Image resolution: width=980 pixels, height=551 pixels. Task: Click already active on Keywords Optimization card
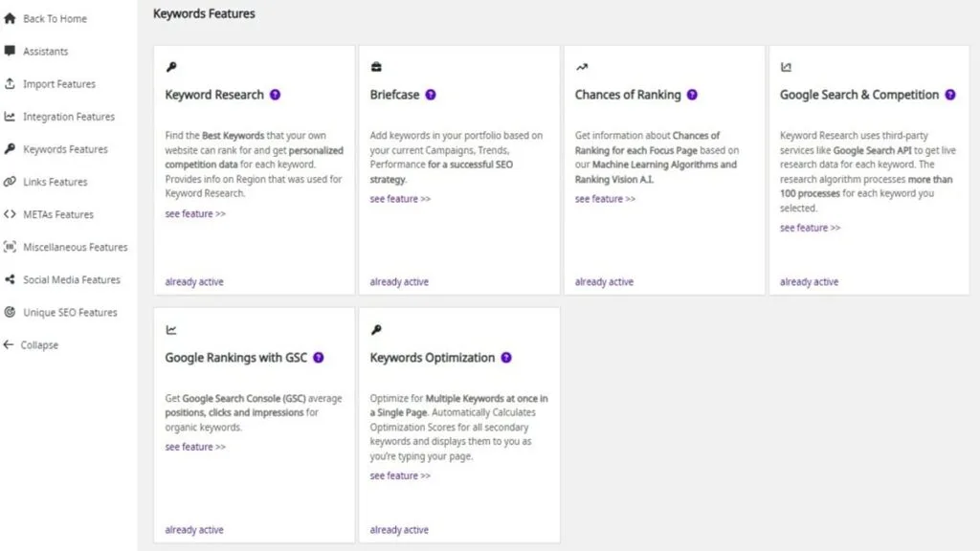click(x=399, y=530)
